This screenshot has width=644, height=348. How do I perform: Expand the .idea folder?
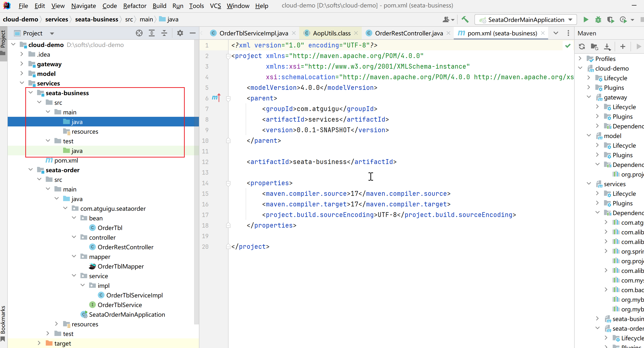22,54
